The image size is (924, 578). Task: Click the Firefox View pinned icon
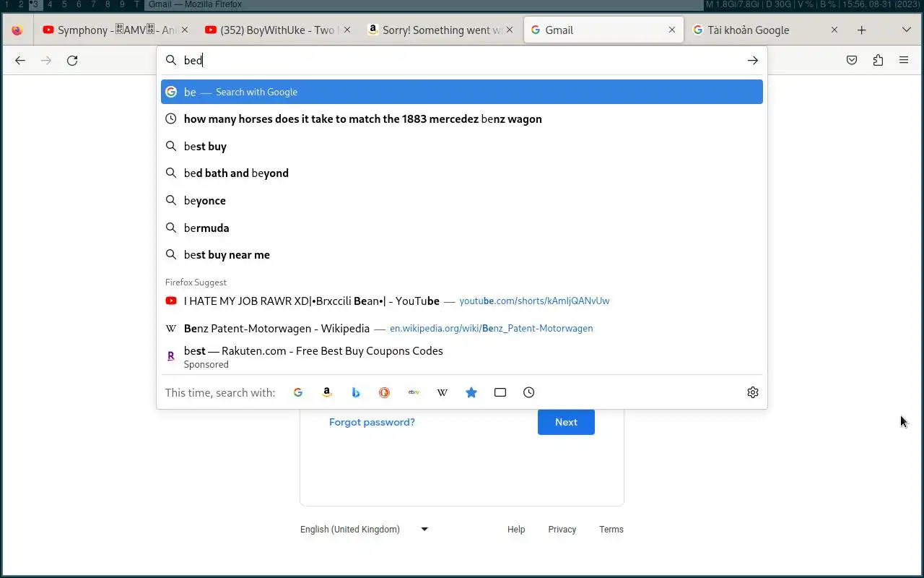tap(17, 30)
